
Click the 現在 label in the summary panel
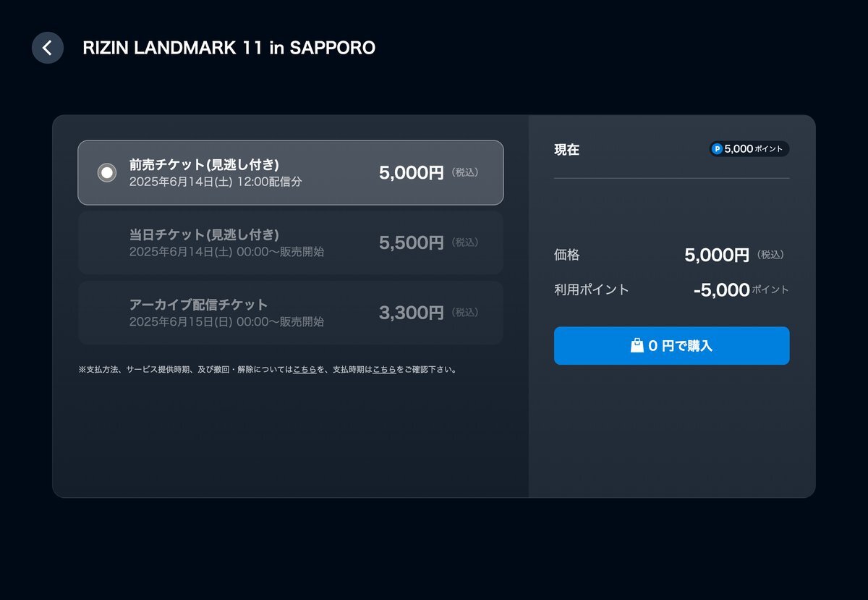click(566, 150)
